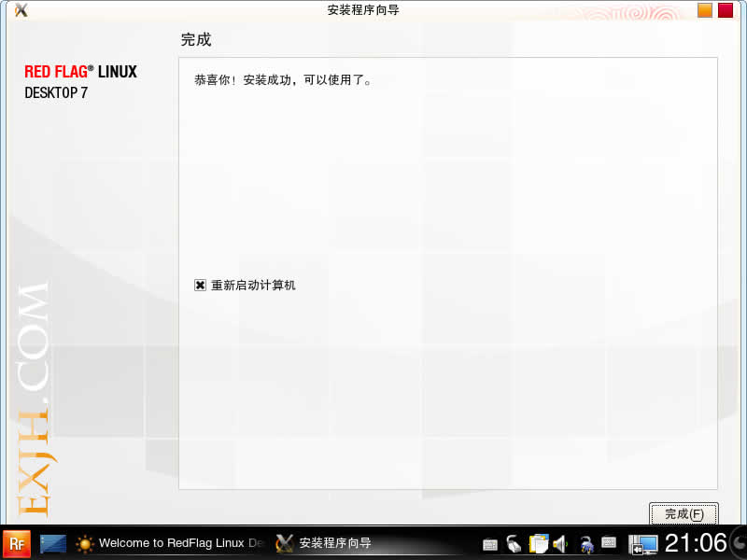The image size is (747, 560).
Task: Click the 重新启动计算机 checkbox label
Action: click(253, 286)
